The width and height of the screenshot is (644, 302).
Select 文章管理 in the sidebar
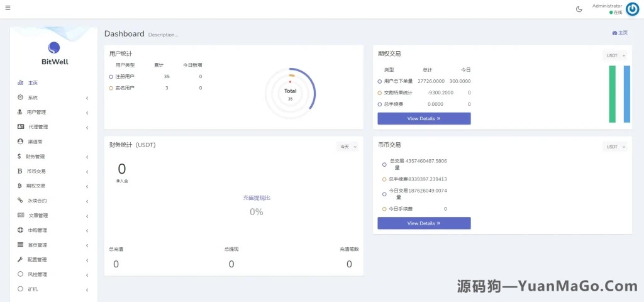click(53, 215)
